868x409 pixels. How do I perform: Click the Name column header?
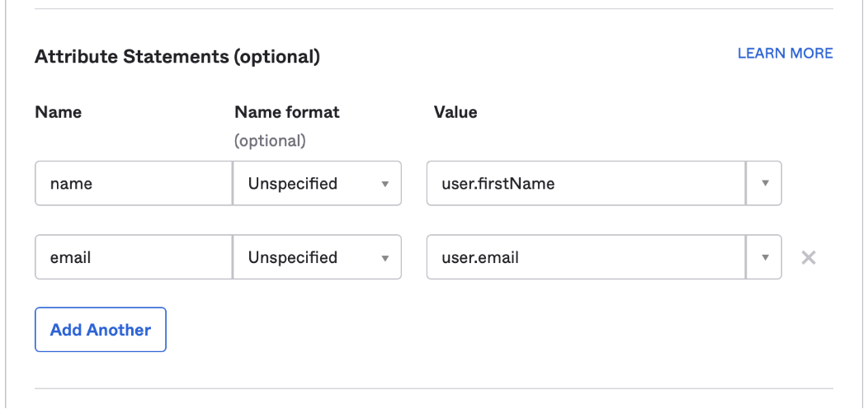[x=59, y=112]
